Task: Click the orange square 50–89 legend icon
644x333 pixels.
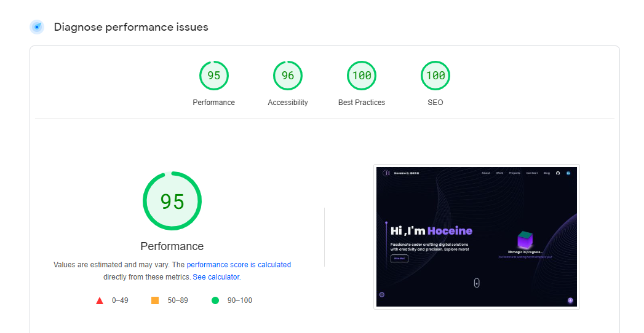Action: pos(155,300)
